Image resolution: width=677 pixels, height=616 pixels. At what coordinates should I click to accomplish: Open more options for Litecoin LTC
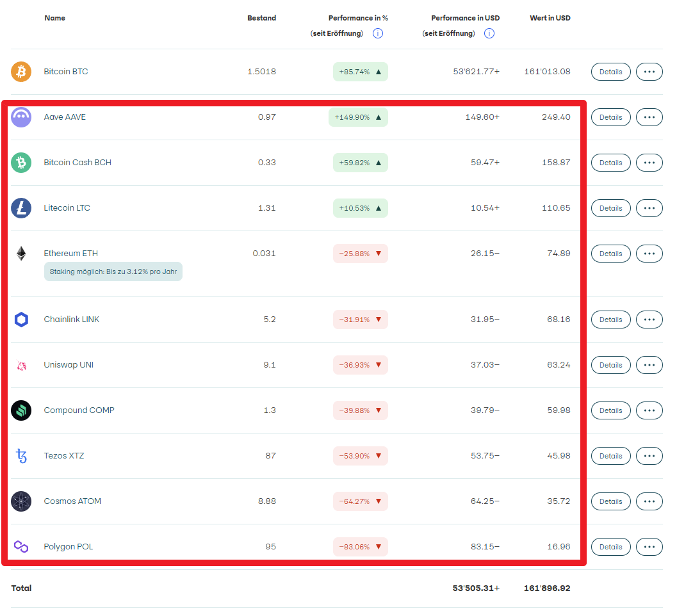point(649,208)
